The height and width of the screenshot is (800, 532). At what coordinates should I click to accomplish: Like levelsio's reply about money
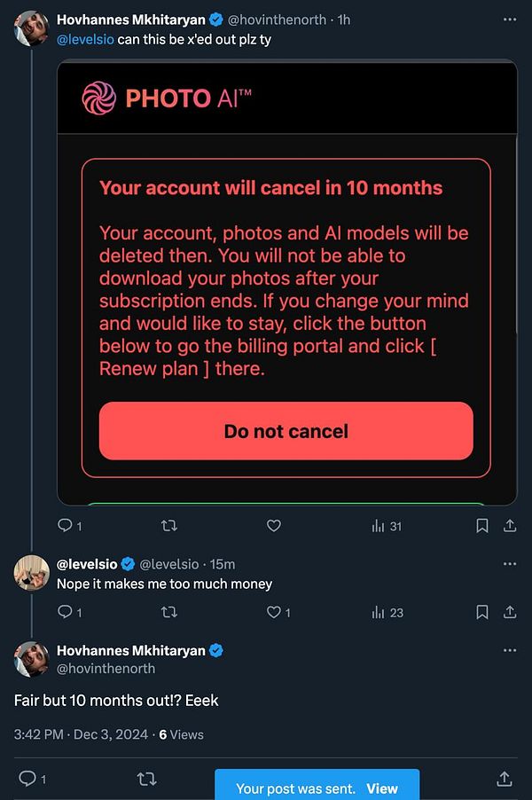pos(274,612)
